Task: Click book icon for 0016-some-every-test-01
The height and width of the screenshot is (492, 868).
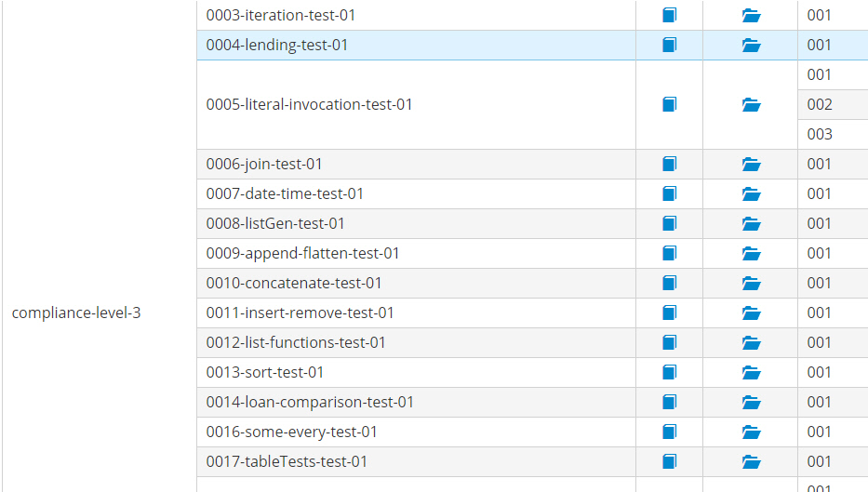Action: click(x=669, y=432)
